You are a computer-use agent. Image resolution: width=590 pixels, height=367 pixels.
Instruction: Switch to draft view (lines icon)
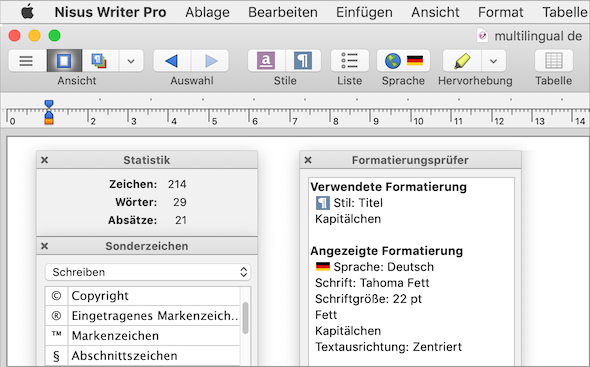click(26, 61)
